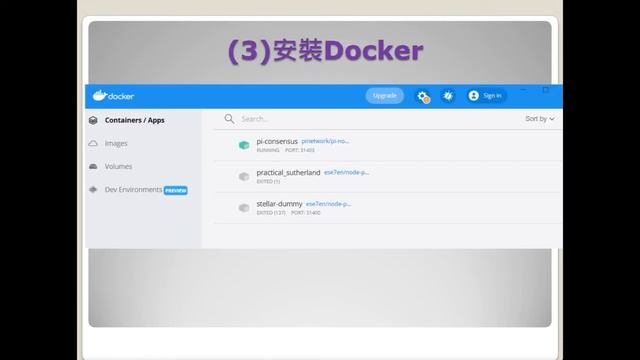Click the Docker whale logo

pos(113,96)
